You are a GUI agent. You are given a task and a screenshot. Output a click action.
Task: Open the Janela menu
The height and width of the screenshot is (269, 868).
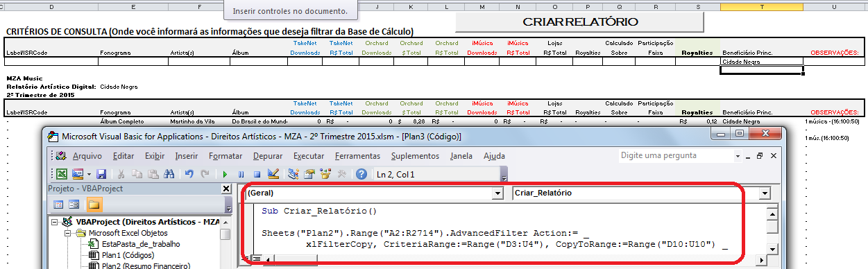click(462, 156)
